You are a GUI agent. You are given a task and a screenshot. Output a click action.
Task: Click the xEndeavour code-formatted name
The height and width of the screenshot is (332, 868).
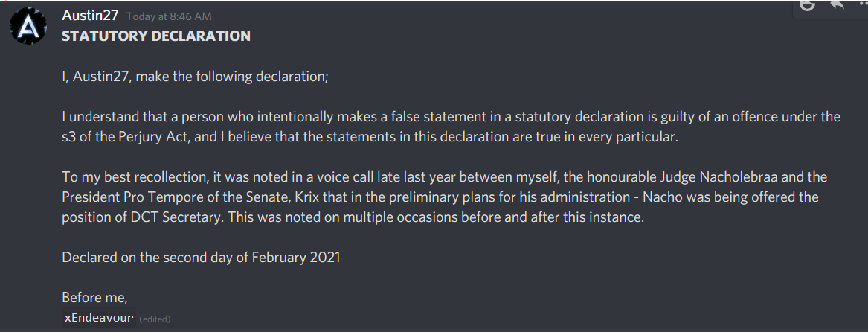point(98,318)
